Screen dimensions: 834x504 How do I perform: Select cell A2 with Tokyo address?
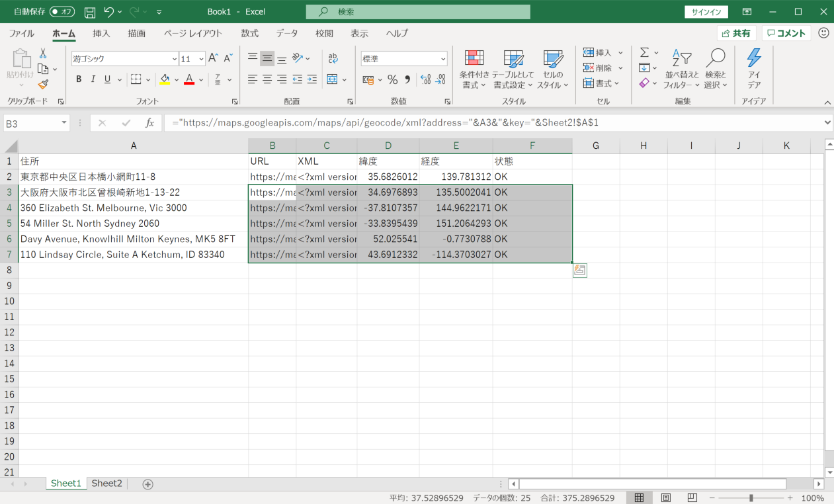click(x=134, y=177)
